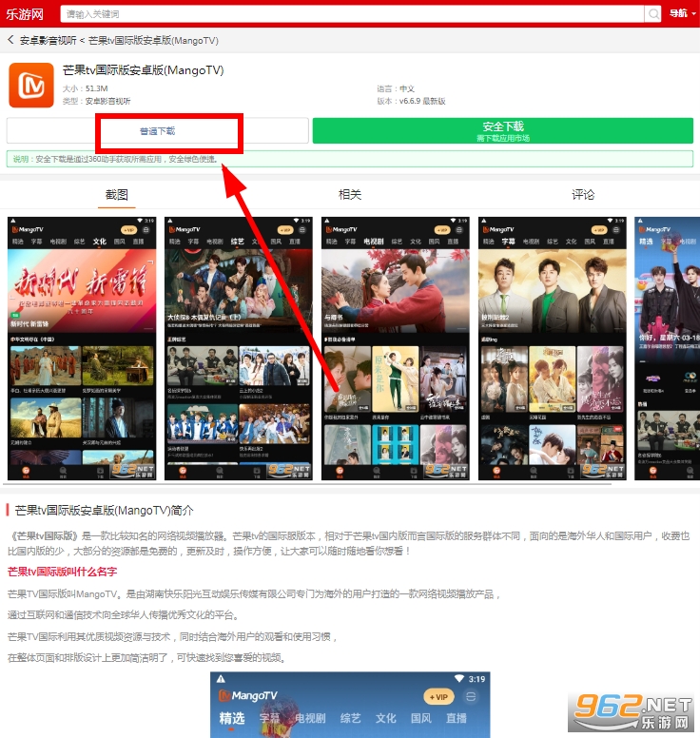Click 文化 in bottom MangoTV image
Screen dimensions: 700x738
[385, 718]
